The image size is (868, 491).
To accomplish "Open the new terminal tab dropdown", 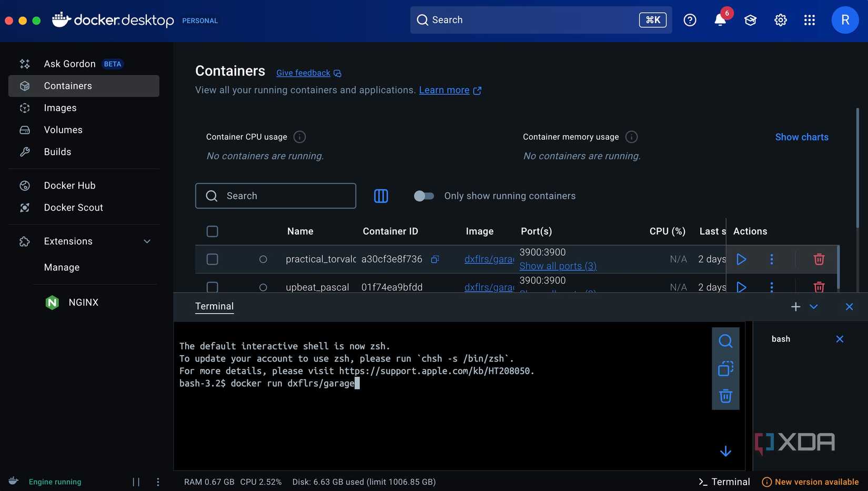I will [x=813, y=306].
